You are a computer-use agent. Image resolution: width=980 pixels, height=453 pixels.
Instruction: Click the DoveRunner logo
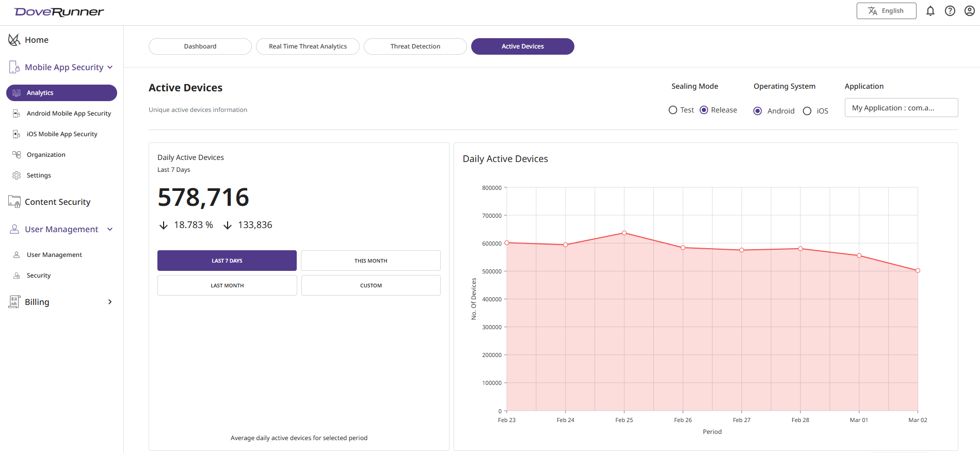[x=59, y=12]
